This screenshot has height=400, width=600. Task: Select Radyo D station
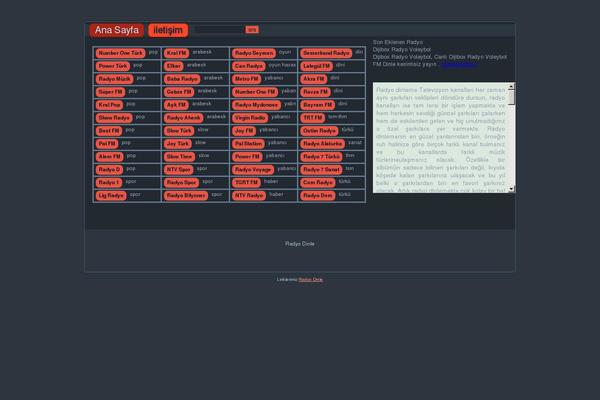pos(109,170)
